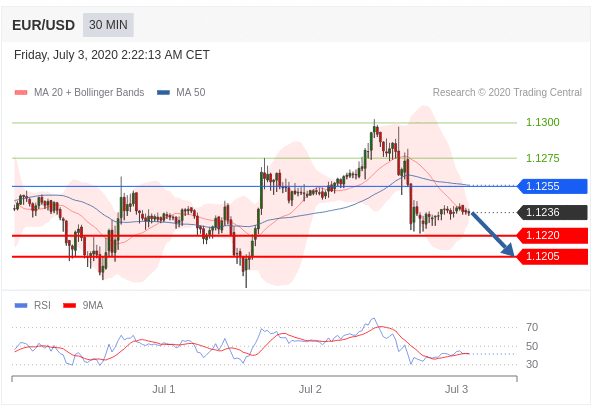Open the Research Trading Central copyright link
Viewport: 595px width, 411px height.
point(507,93)
